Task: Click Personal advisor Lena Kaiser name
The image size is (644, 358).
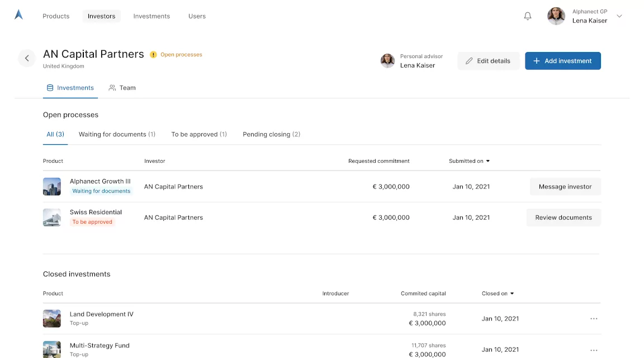Action: pyautogui.click(x=417, y=65)
